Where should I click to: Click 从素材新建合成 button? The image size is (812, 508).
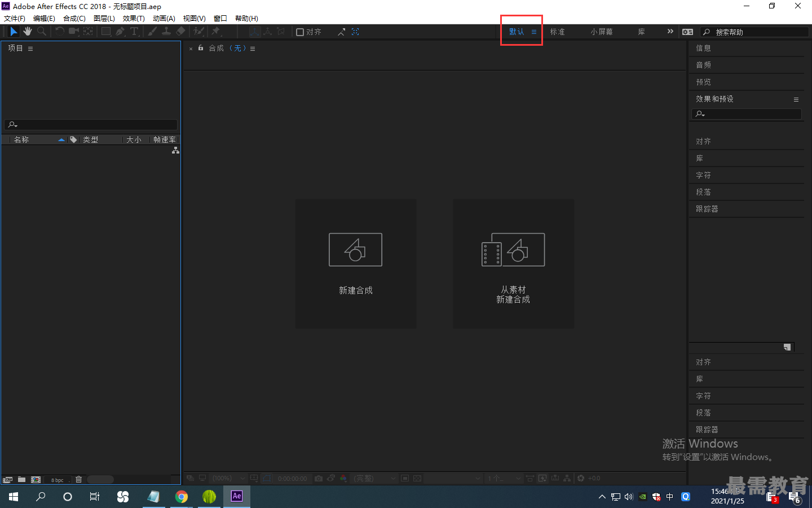coord(513,264)
